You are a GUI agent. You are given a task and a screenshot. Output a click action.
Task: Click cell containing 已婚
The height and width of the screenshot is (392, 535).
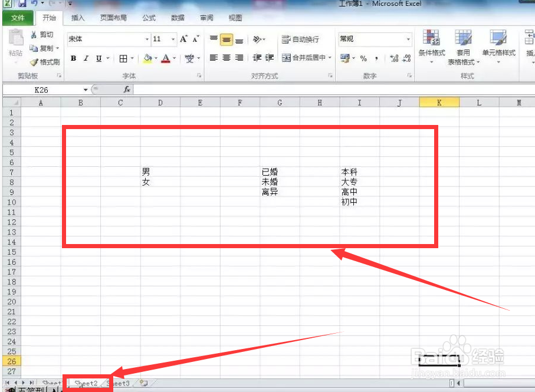point(280,172)
